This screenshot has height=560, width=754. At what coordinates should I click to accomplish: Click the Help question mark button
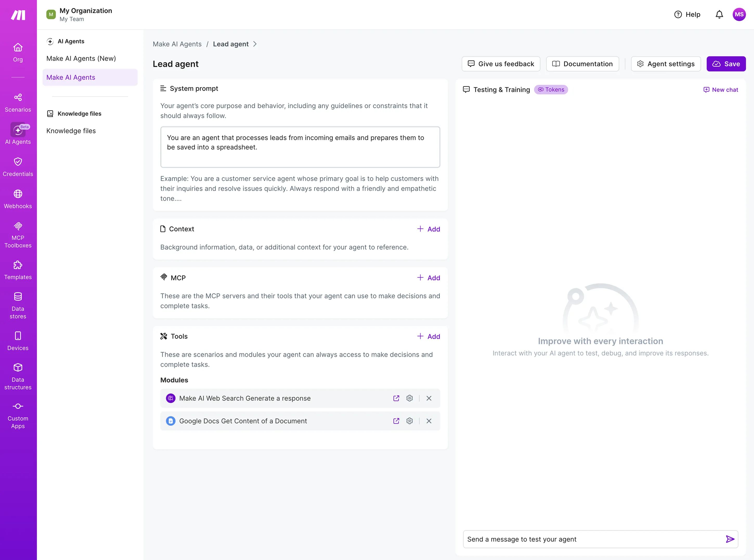pos(687,15)
